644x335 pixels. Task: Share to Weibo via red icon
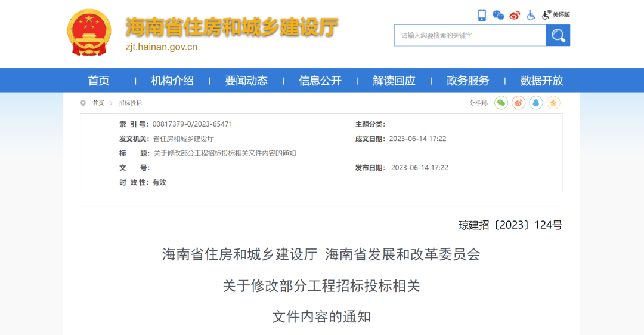click(x=518, y=103)
